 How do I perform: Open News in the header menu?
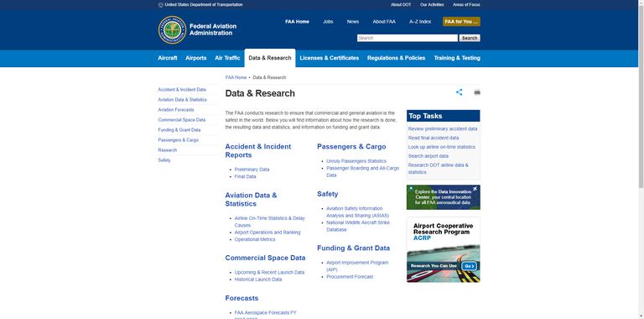pos(353,21)
